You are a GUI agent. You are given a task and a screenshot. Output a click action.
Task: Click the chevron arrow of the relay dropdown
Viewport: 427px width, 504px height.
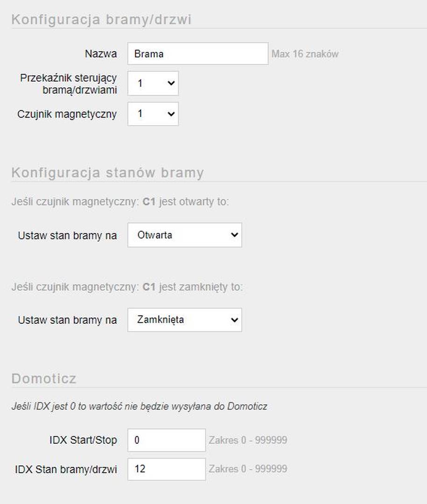[x=171, y=84]
